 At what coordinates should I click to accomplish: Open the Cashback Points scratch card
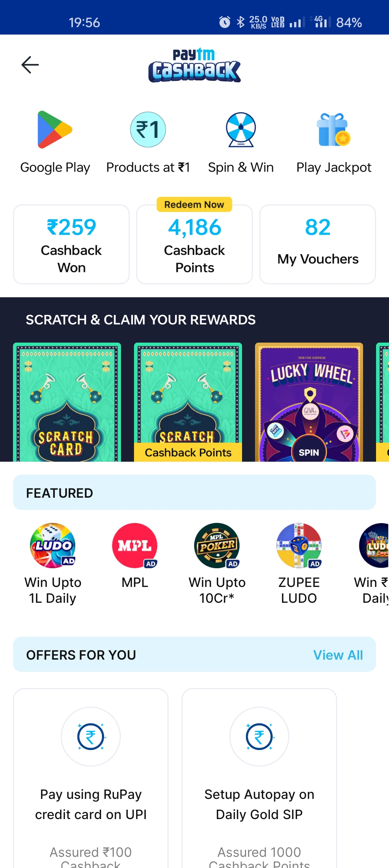coord(188,402)
